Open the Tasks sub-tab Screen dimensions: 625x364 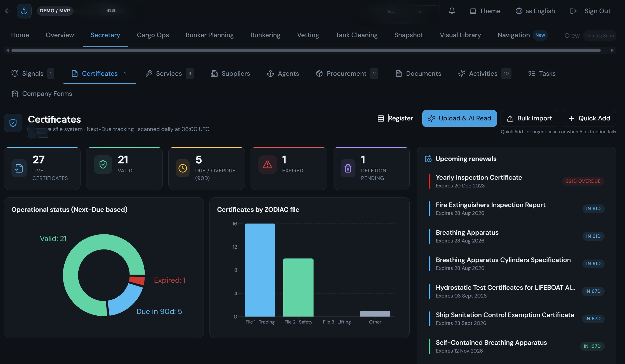(x=542, y=73)
